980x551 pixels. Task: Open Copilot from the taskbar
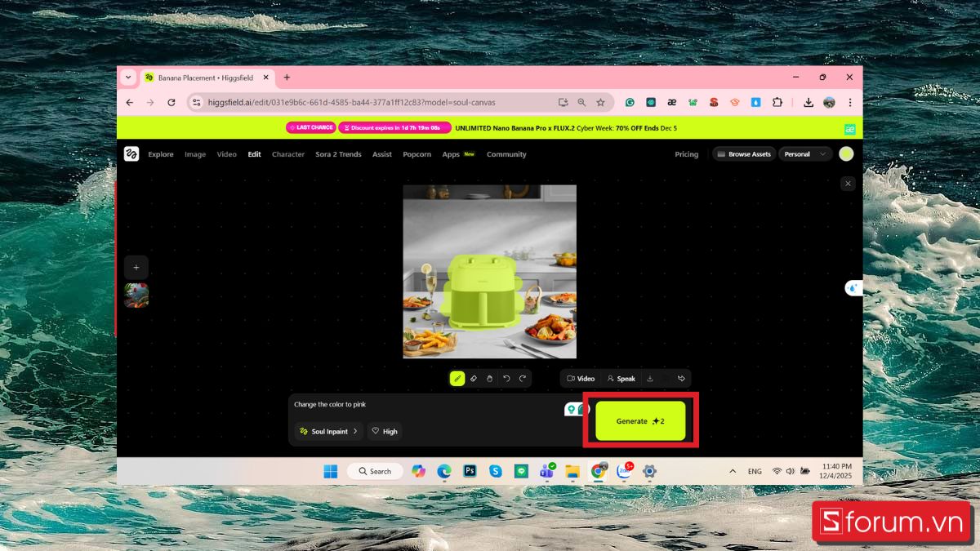(419, 471)
